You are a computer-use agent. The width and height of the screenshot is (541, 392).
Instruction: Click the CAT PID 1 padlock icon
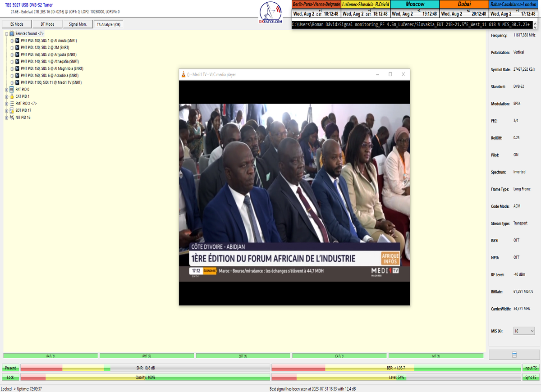[x=12, y=96]
